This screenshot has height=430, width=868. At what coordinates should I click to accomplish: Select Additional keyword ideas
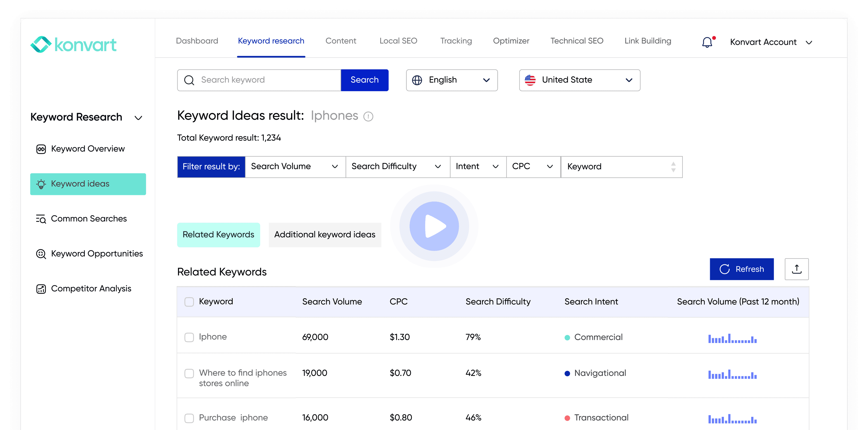325,235
